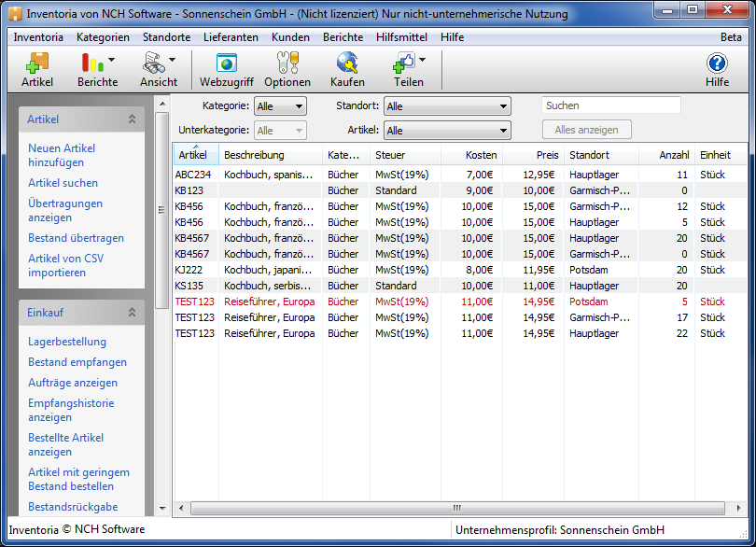
Task: Select the red TEST123 Potsdam row
Action: pyautogui.click(x=459, y=302)
